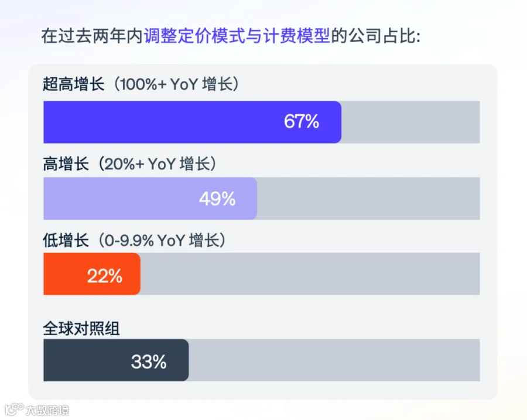Click the 大数跨境 watermark logo icon

coord(15,409)
